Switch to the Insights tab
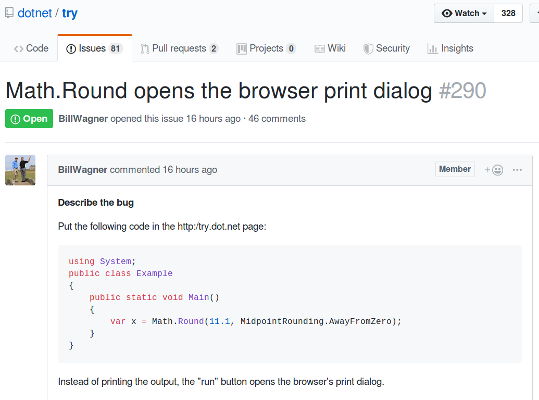The width and height of the screenshot is (539, 400). (x=450, y=48)
